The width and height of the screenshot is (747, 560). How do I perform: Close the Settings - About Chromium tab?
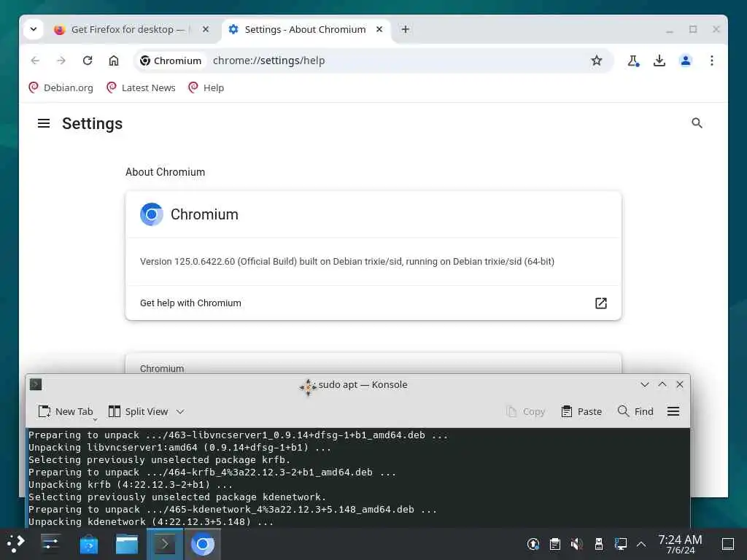tap(379, 29)
